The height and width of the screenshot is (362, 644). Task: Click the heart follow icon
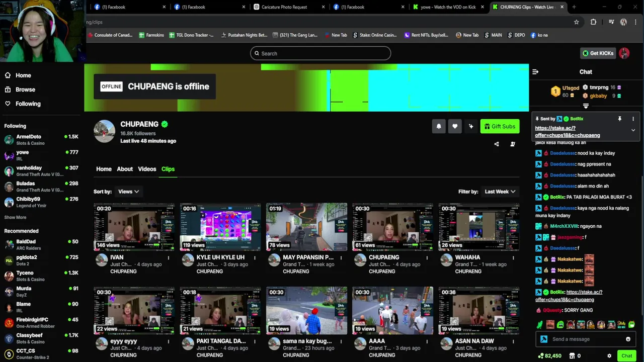[455, 126]
